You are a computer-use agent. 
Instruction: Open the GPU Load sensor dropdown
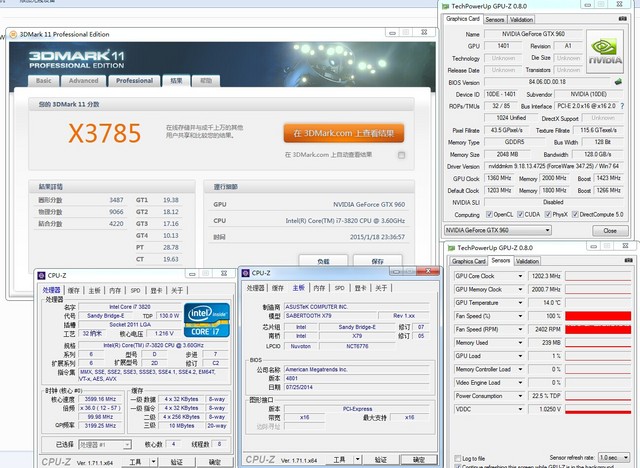[520, 356]
